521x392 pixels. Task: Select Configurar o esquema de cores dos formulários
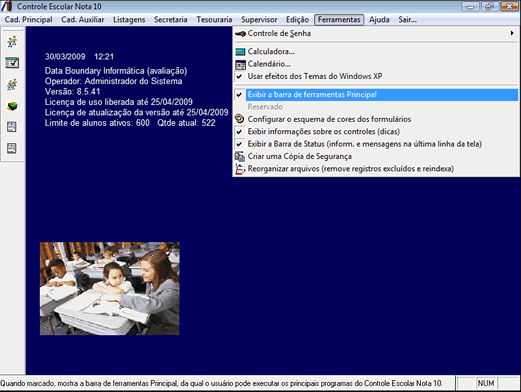[x=376, y=119]
